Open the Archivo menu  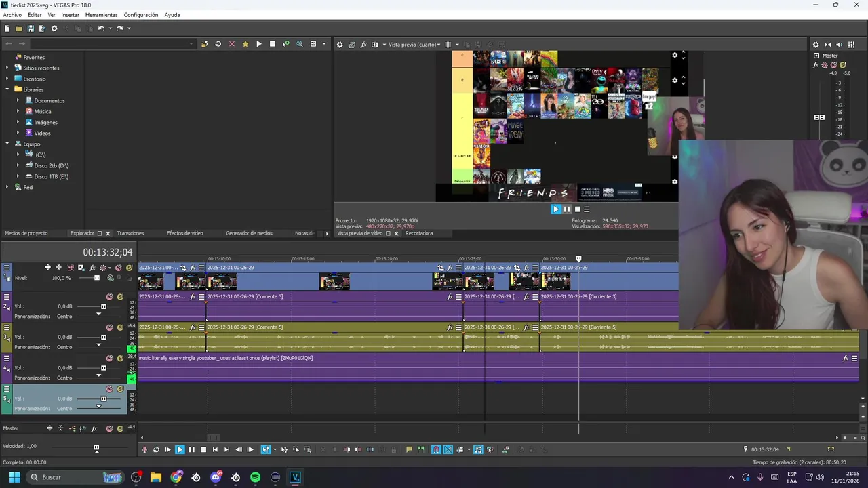click(12, 15)
